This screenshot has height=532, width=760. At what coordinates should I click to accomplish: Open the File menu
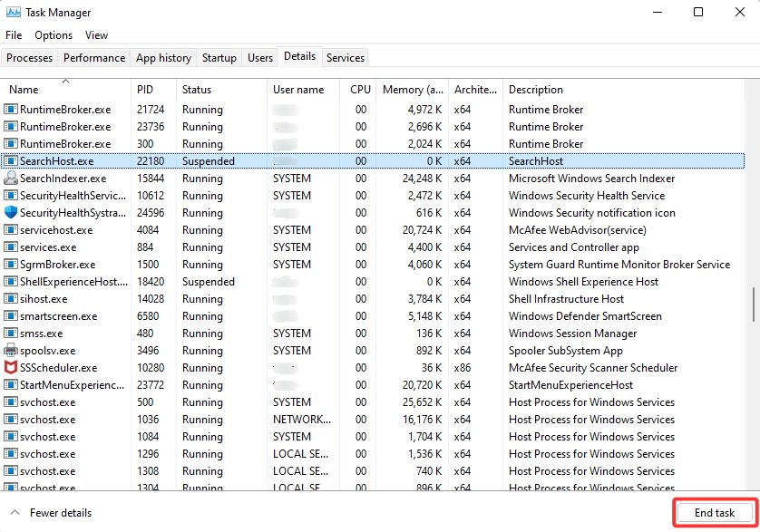14,35
